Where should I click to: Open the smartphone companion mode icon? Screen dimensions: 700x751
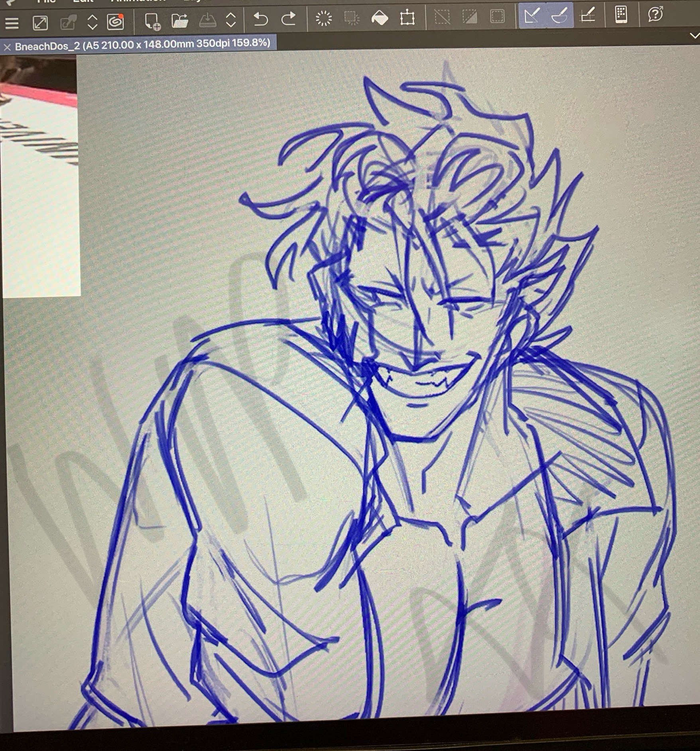(621, 15)
